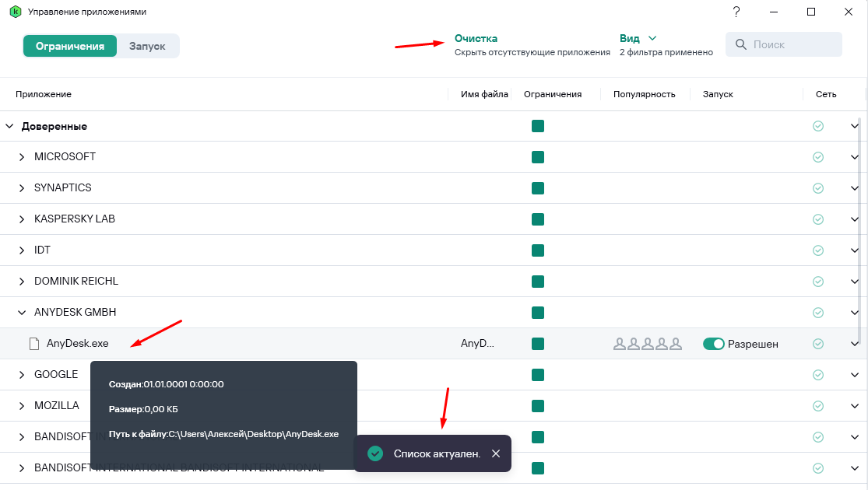Open the row menu arrow for KASPERSKY LAB
This screenshot has width=868, height=490.
[854, 219]
